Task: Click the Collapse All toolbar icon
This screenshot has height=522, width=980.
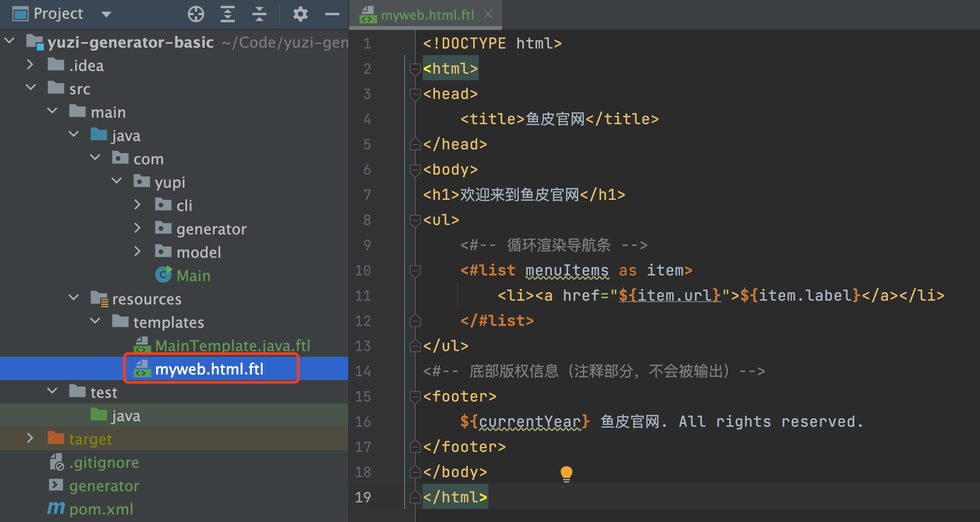Action: click(x=259, y=14)
